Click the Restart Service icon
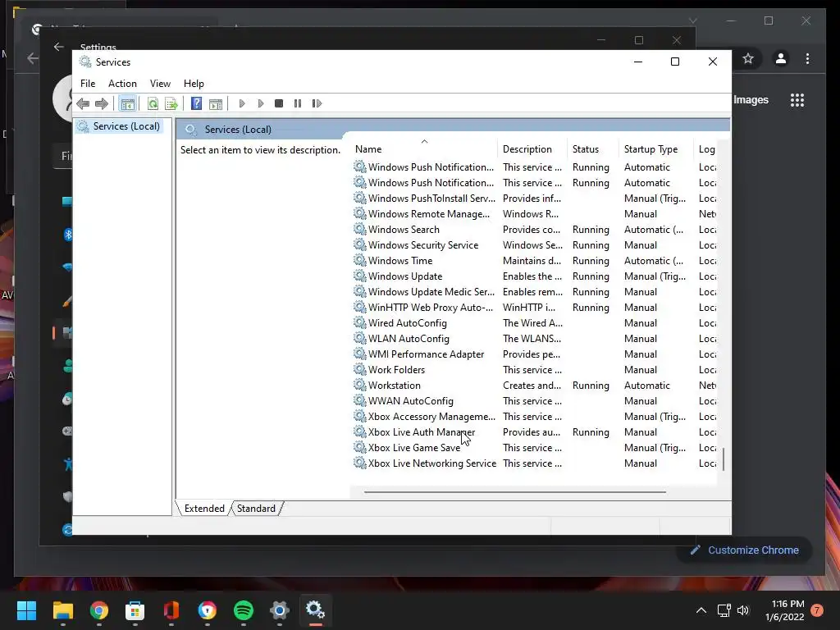 coord(317,103)
